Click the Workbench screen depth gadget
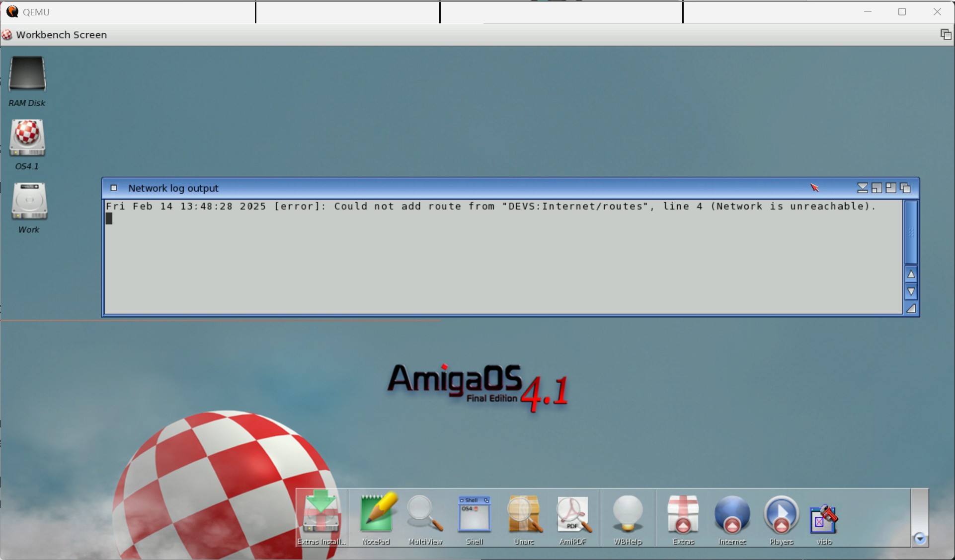Image resolution: width=955 pixels, height=560 pixels. (x=946, y=34)
